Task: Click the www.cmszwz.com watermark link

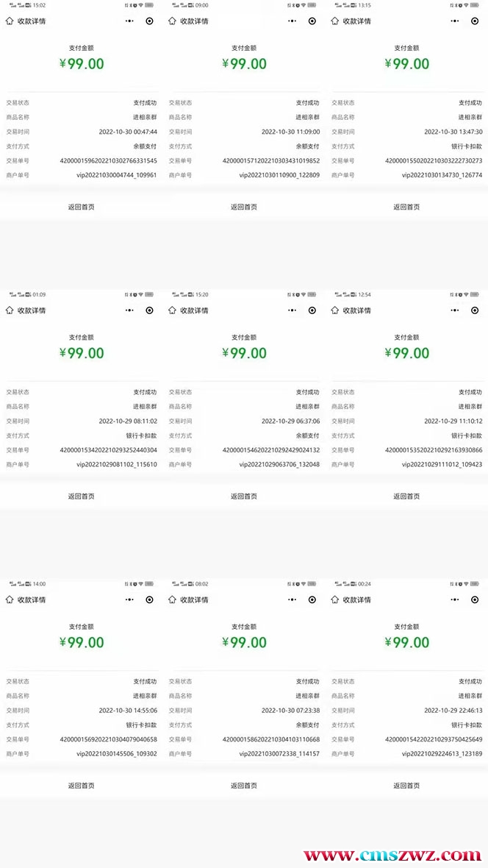Action: pos(392,855)
